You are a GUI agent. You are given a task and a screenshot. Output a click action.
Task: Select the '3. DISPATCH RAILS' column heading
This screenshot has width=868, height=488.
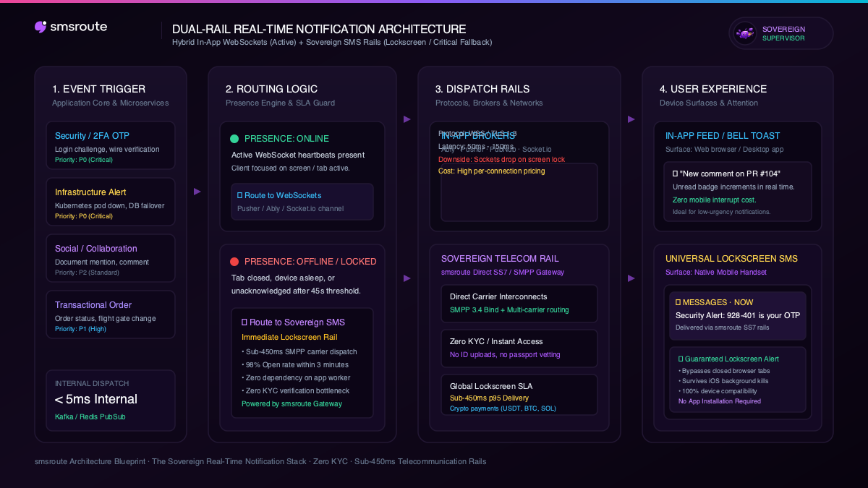[482, 89]
